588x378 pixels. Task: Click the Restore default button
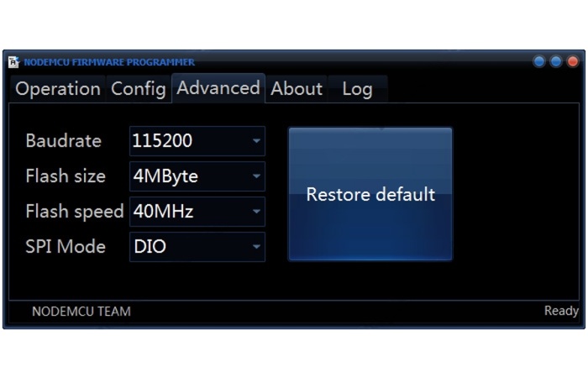pyautogui.click(x=370, y=194)
